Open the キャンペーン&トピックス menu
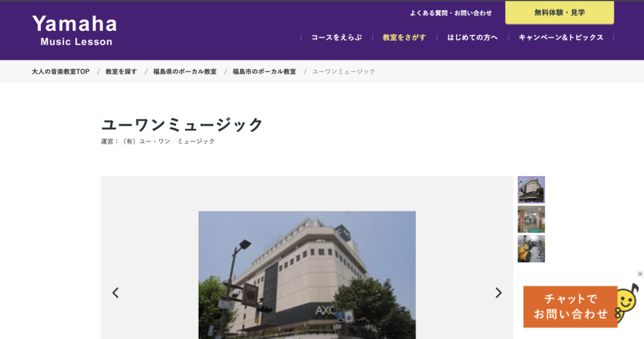 click(x=561, y=37)
